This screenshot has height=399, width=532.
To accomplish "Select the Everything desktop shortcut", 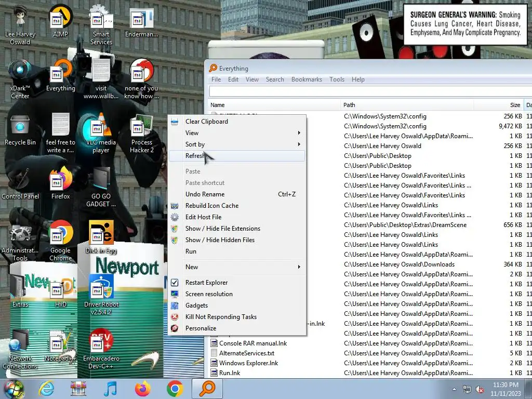I will point(60,75).
